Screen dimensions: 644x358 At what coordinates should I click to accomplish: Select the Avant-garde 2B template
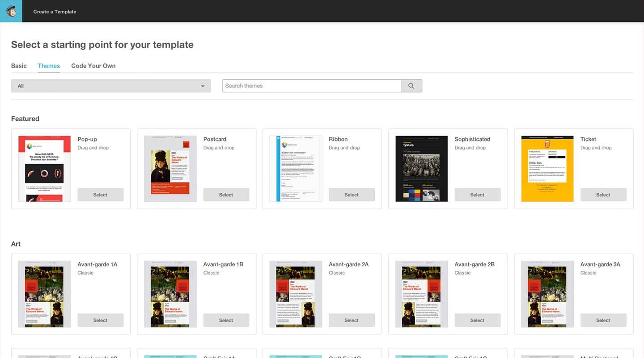click(x=477, y=320)
